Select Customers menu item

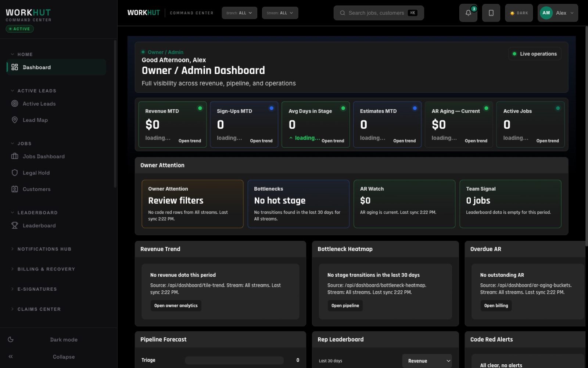click(56, 189)
